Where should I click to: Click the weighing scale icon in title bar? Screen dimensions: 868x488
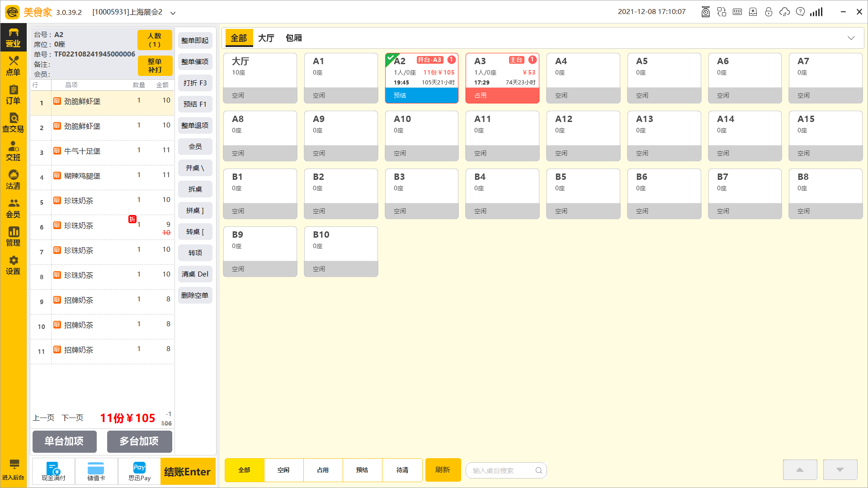pyautogui.click(x=705, y=12)
